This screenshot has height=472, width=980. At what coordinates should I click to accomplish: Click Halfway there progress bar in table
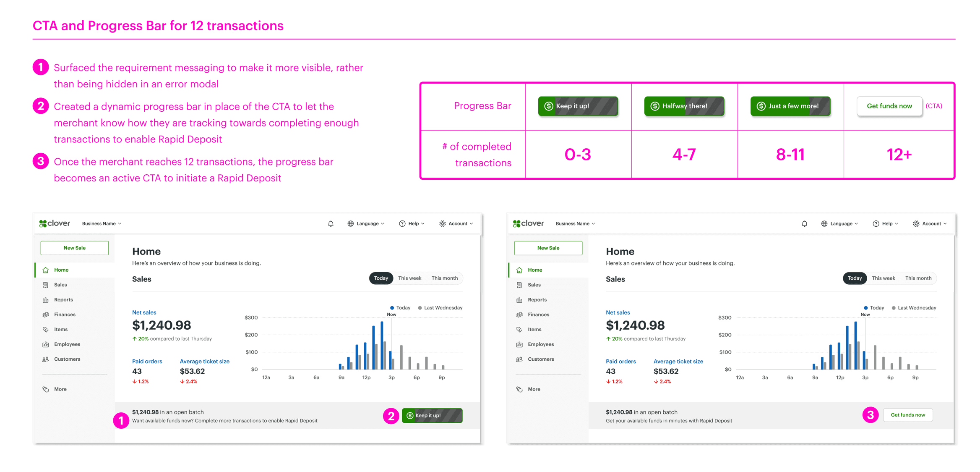(684, 106)
